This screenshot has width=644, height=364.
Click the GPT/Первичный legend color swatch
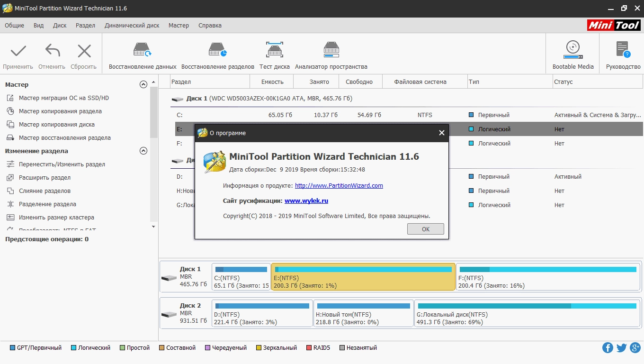point(12,348)
